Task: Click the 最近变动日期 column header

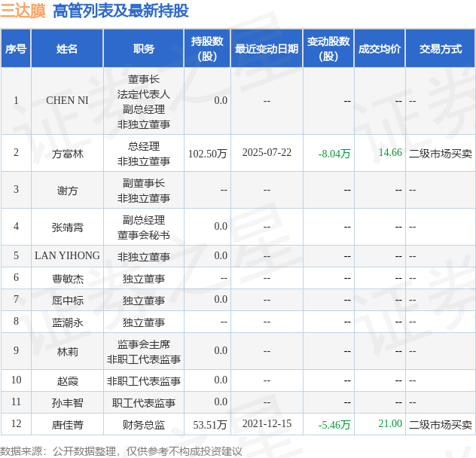Action: coord(267,49)
